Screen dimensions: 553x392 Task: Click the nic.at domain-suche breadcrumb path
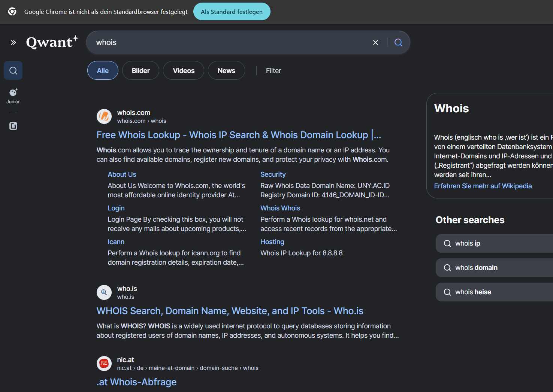[x=188, y=368]
